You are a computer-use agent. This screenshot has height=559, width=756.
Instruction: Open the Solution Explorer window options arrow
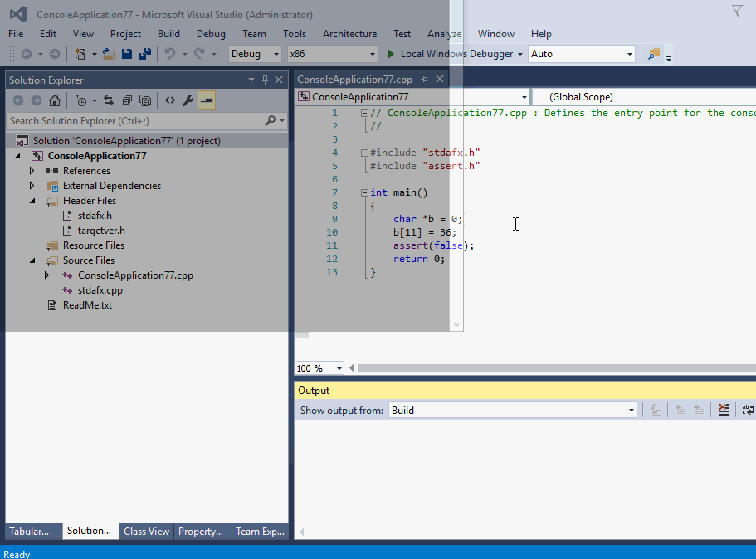[251, 80]
